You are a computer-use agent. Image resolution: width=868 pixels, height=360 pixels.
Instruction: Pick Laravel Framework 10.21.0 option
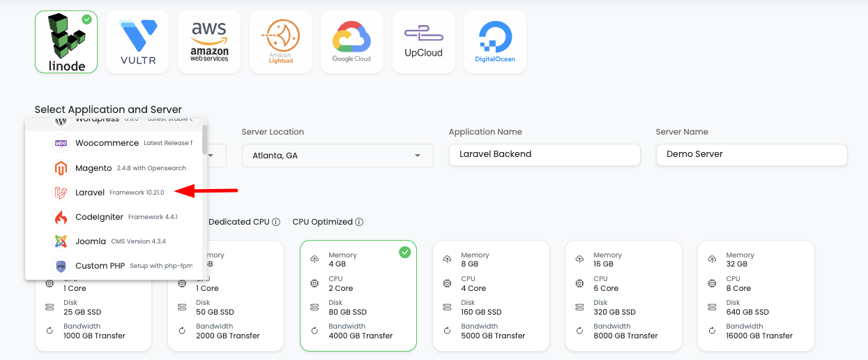pos(114,193)
